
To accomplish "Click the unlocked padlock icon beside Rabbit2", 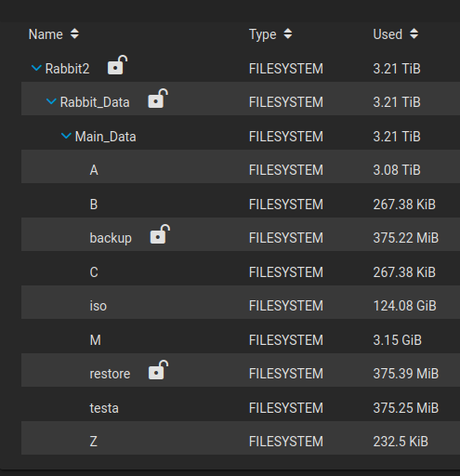I will click(117, 65).
